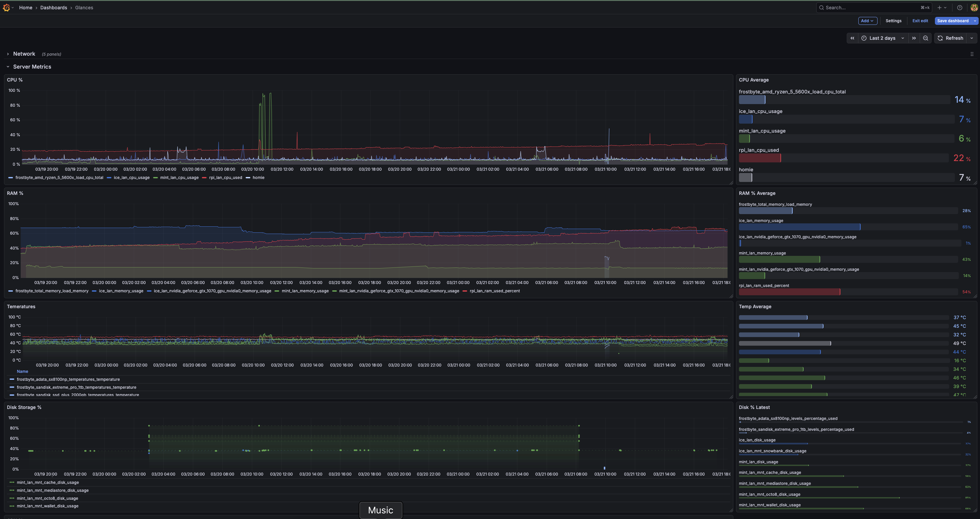Open the Save dashboard options arrow
Image resolution: width=980 pixels, height=519 pixels.
pos(975,21)
